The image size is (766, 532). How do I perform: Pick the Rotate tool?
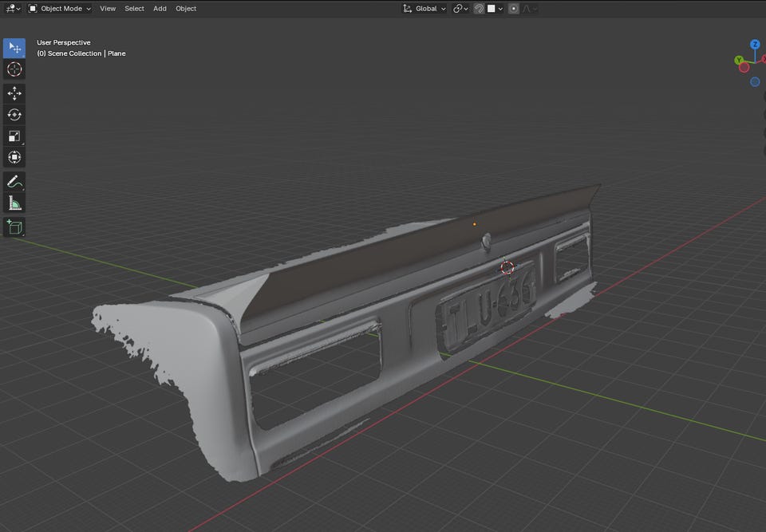[14, 115]
